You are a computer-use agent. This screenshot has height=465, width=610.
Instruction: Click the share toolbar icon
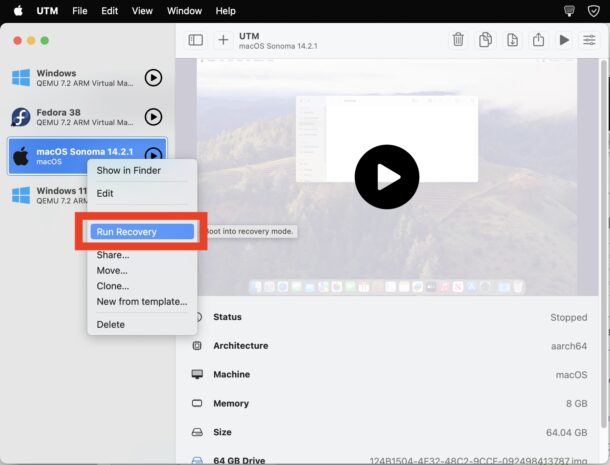pyautogui.click(x=538, y=40)
